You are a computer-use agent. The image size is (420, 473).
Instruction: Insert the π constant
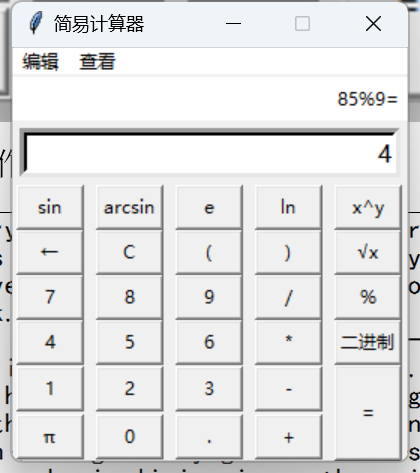50,437
